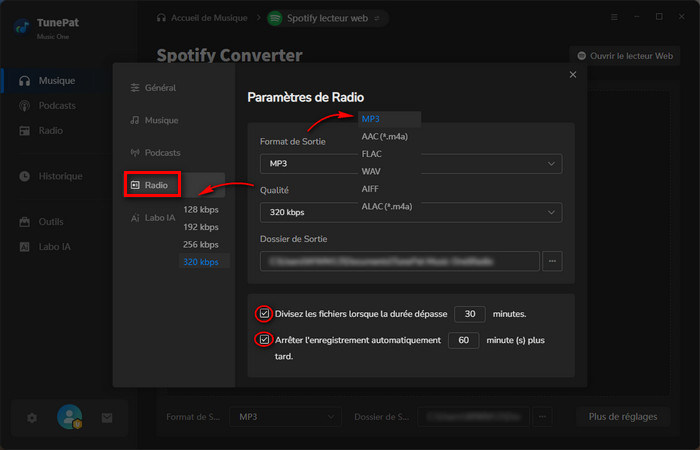Switch to Général settings tab
The image size is (700, 450).
[x=153, y=88]
